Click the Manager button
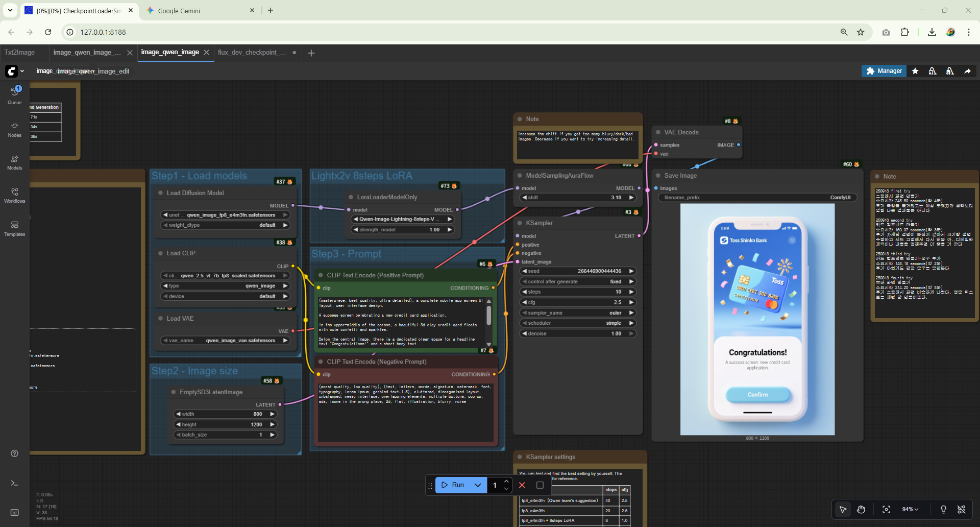980x527 pixels. [884, 71]
